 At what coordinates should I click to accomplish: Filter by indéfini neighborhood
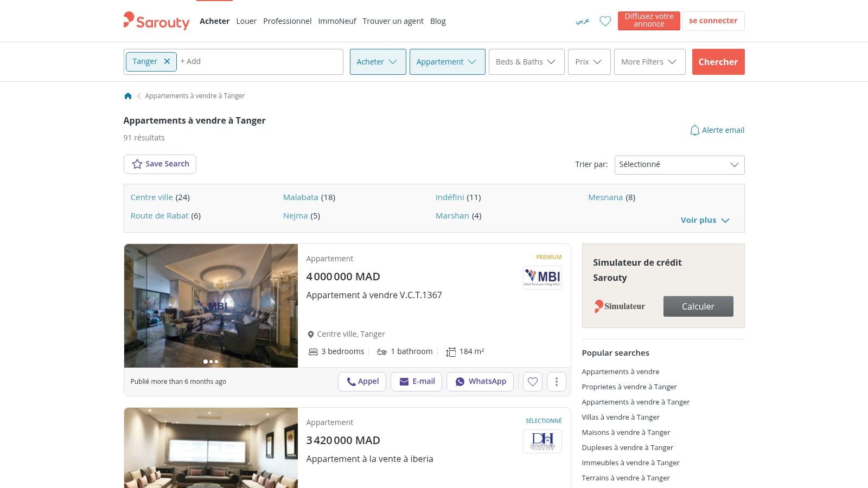tap(450, 197)
